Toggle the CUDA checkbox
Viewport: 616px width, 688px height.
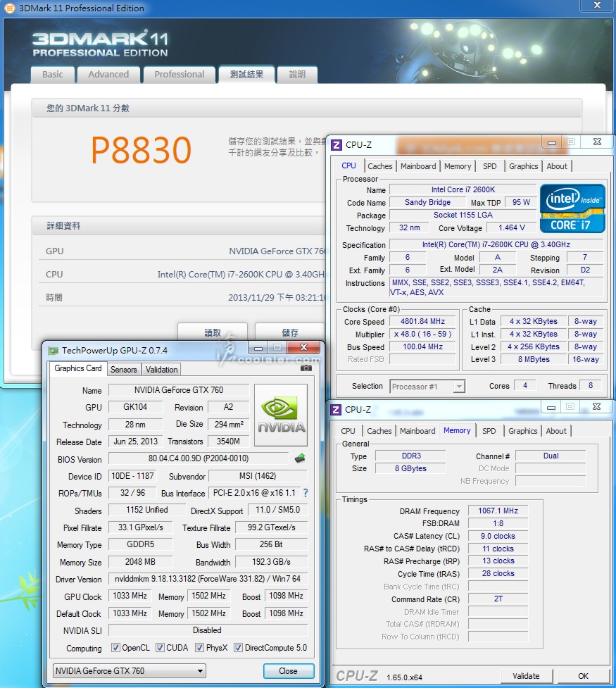[160, 648]
